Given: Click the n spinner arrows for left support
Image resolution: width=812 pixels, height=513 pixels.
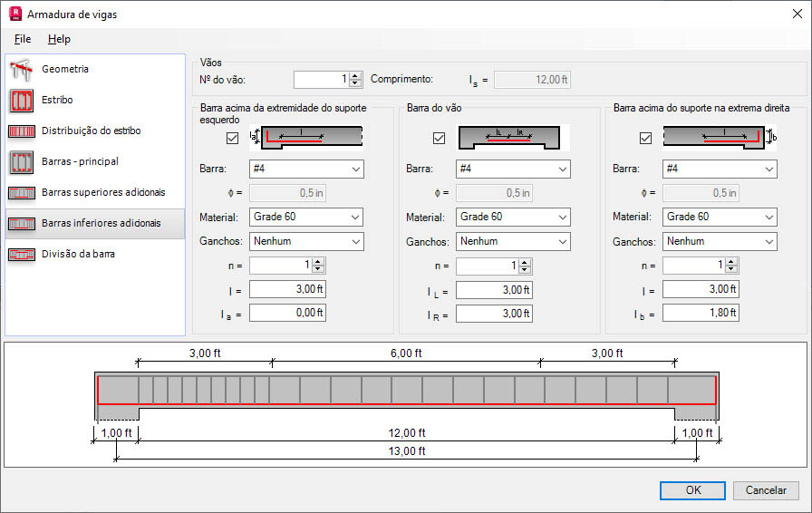Looking at the screenshot, I should click(318, 266).
